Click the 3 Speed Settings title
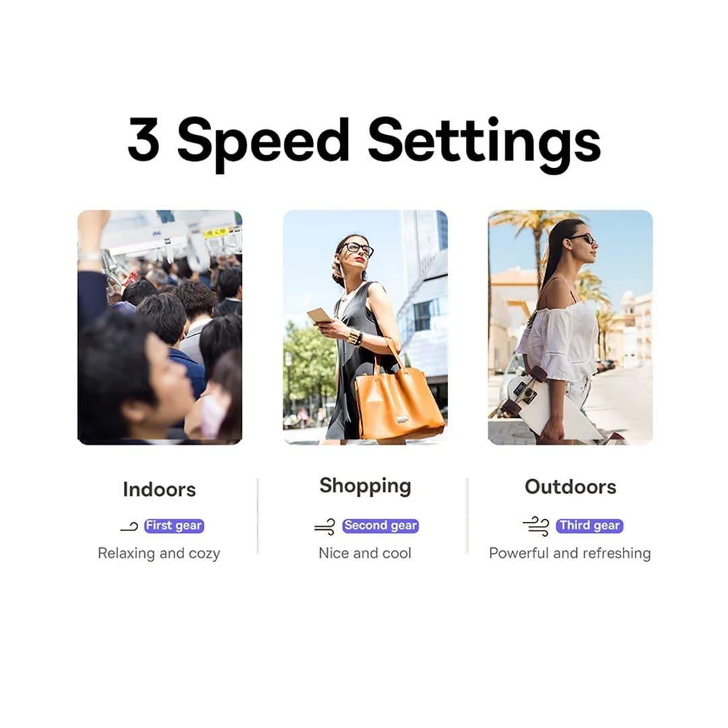The width and height of the screenshot is (728, 728). pyautogui.click(x=365, y=142)
